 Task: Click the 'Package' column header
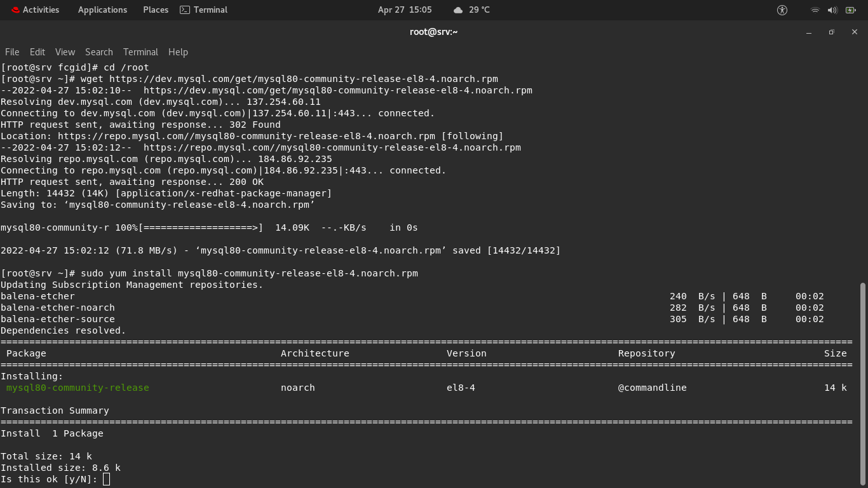[x=26, y=353]
